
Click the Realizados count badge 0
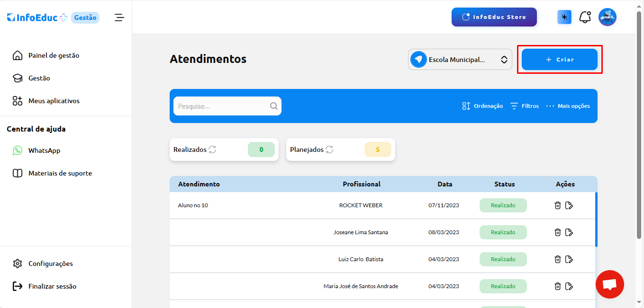pyautogui.click(x=261, y=150)
